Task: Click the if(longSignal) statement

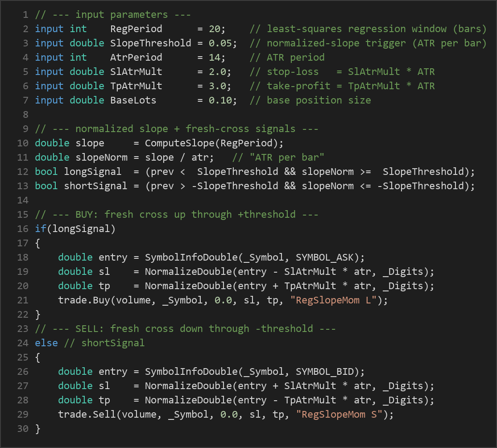Action: click(75, 228)
